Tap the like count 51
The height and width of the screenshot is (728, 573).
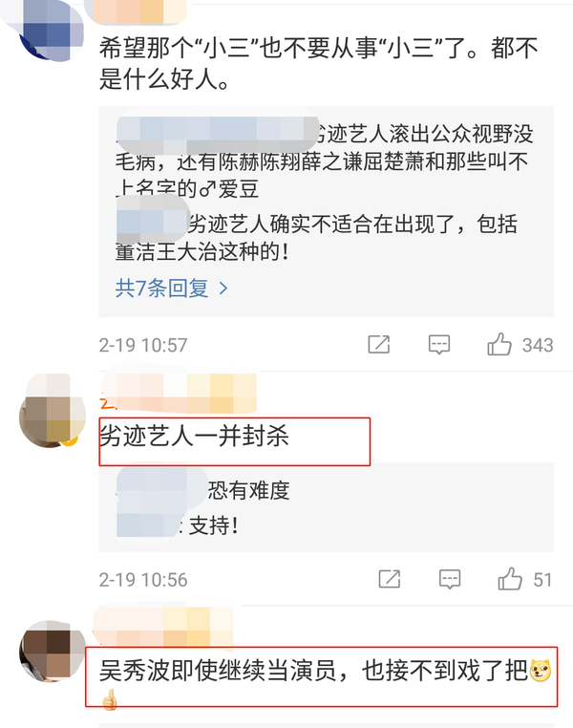(542, 579)
